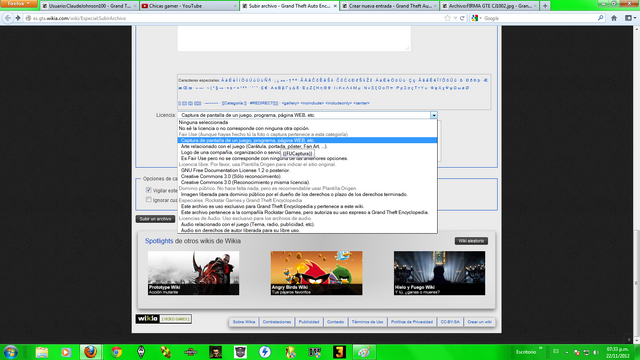The width and height of the screenshot is (640, 360).
Task: Open the Skyrim dragon logo taskbar icon
Action: coord(141,352)
